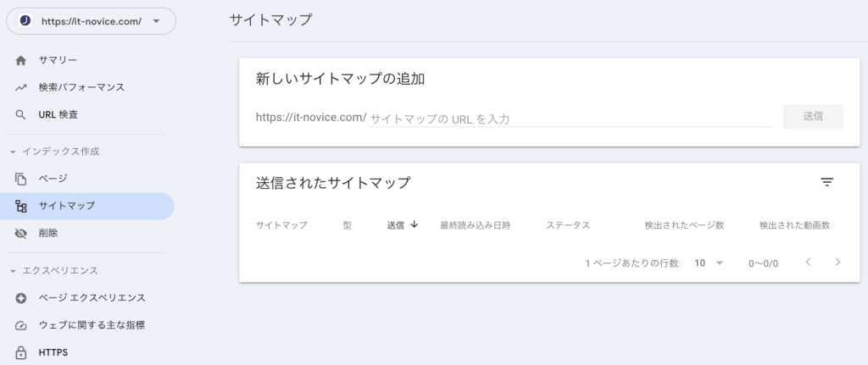Screen dimensions: 868x365
Task: Click the URL 検査 magnifier icon
Action: click(21, 115)
